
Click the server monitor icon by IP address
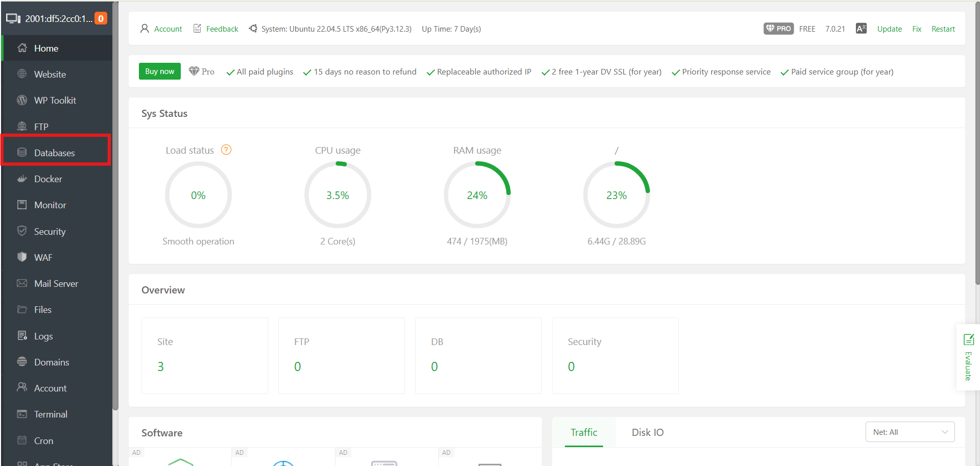click(x=13, y=18)
